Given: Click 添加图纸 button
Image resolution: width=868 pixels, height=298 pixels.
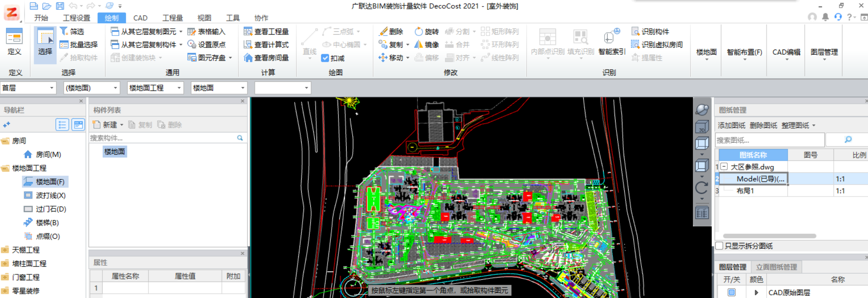Looking at the screenshot, I should pyautogui.click(x=731, y=125).
